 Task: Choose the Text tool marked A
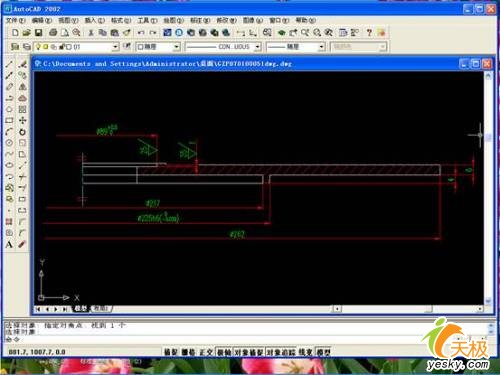[9, 244]
